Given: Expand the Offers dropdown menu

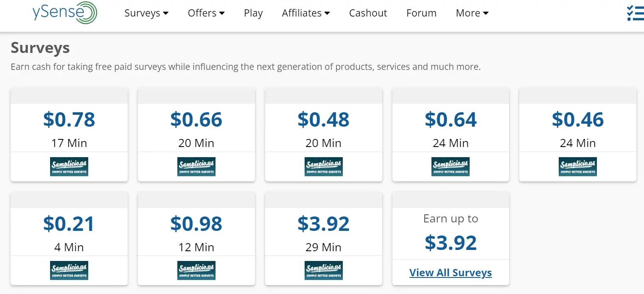Looking at the screenshot, I should coord(206,13).
